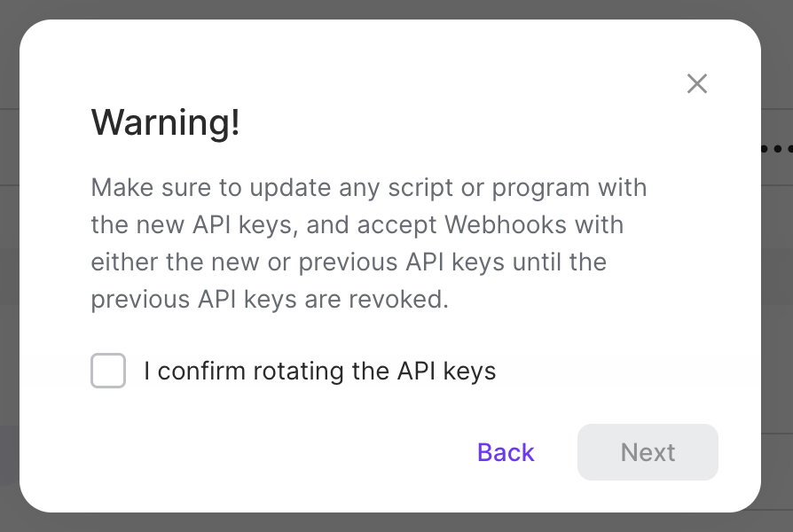Click the line starting "either the new or previous"

(x=348, y=262)
